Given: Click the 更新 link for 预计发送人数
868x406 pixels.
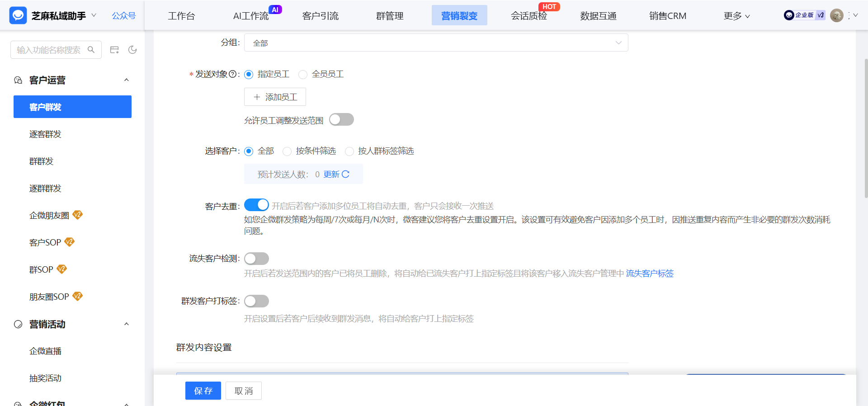Looking at the screenshot, I should coord(331,174).
